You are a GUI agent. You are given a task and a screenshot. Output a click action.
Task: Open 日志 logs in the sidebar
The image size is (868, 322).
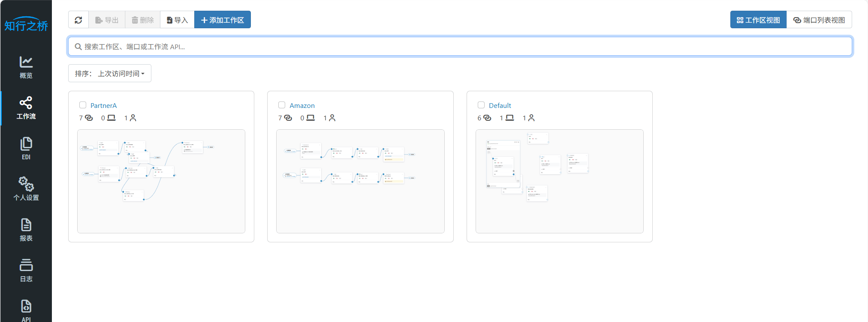(26, 271)
